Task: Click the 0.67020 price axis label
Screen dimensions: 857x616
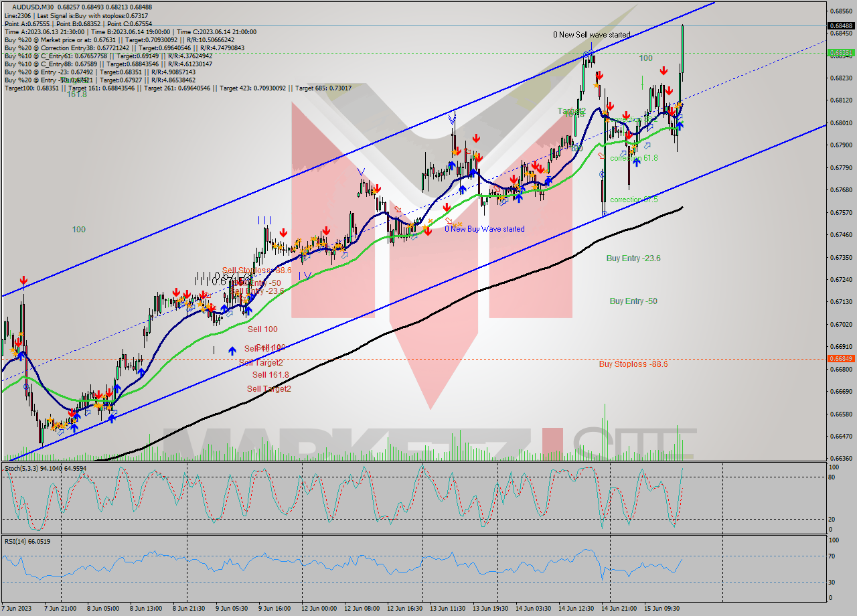Action: 840,325
